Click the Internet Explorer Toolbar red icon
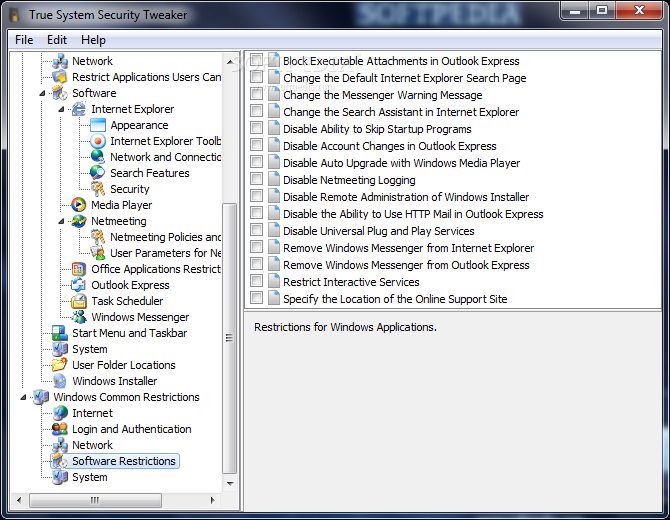Image resolution: width=670 pixels, height=520 pixels. pyautogui.click(x=98, y=141)
